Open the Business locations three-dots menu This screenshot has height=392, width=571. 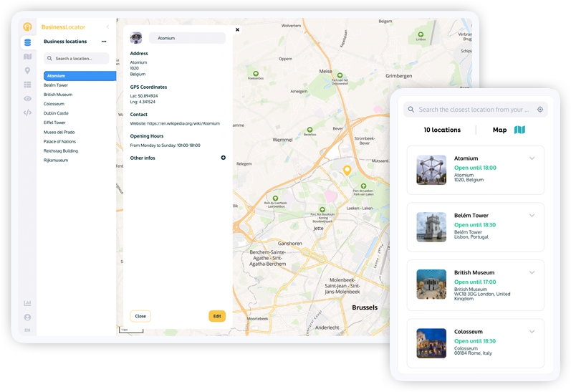coord(104,42)
